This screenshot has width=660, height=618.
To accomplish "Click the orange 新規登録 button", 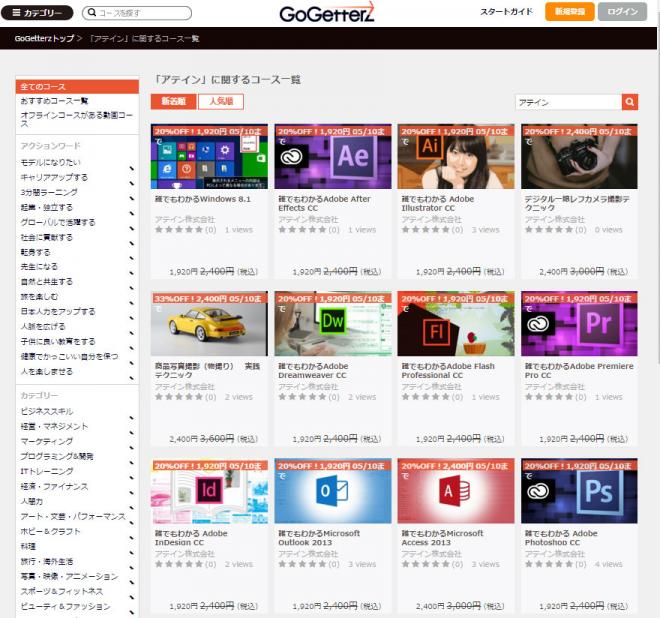I will click(x=570, y=12).
